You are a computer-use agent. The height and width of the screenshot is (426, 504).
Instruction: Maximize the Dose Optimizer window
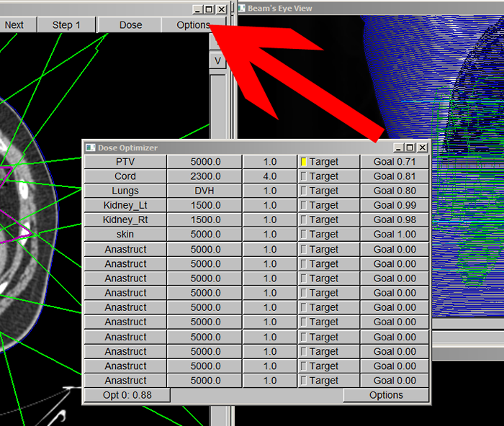click(410, 148)
